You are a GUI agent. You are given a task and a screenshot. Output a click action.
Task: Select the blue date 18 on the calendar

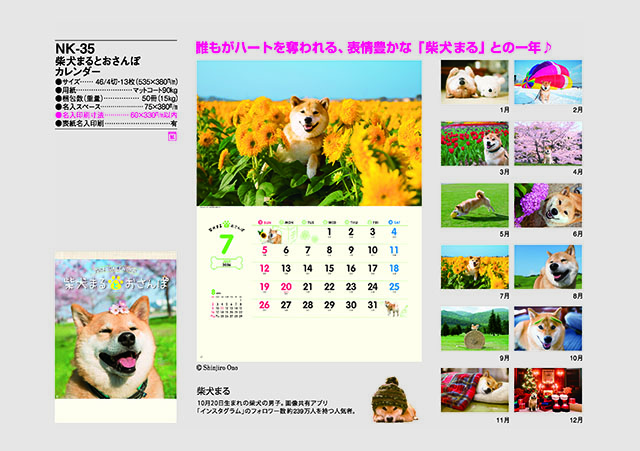(394, 269)
